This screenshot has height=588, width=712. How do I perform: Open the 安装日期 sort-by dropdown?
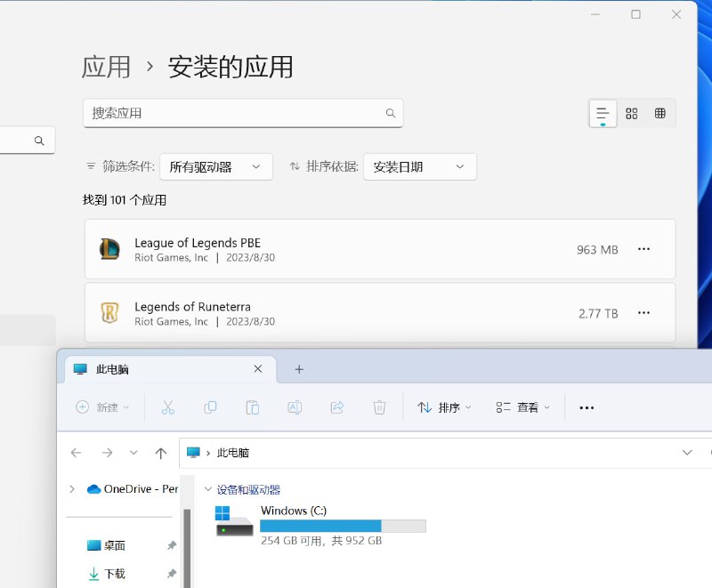tap(420, 167)
